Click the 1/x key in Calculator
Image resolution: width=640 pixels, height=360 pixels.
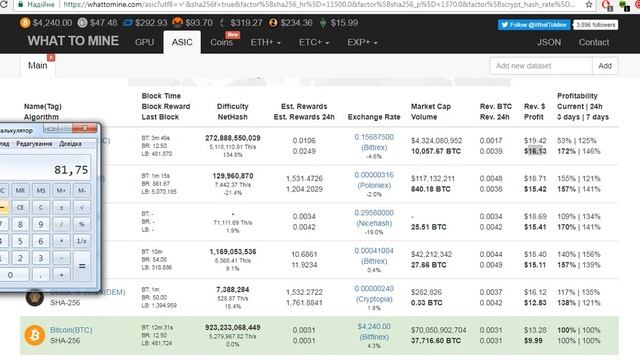[x=82, y=241]
